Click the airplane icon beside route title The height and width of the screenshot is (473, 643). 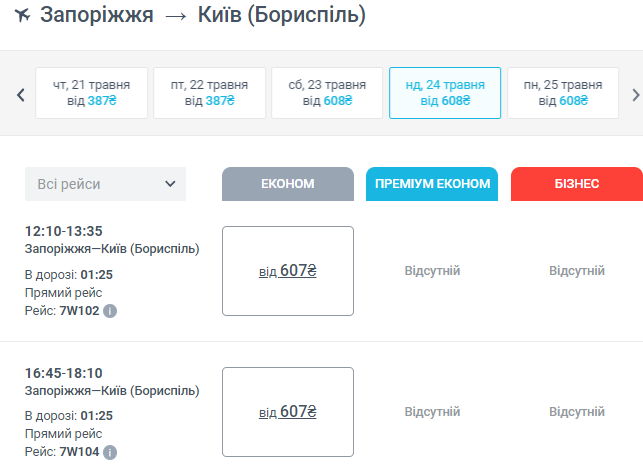coord(19,18)
